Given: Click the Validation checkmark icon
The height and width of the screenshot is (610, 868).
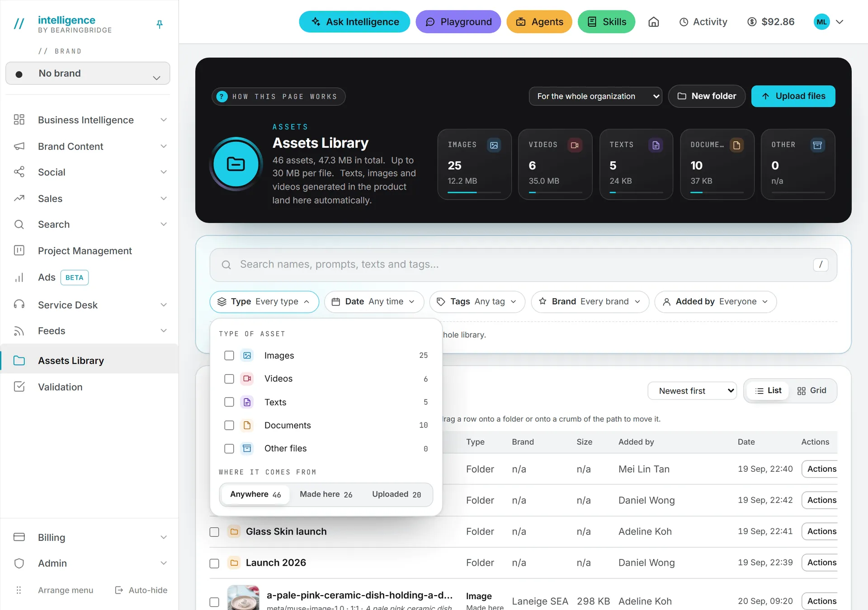Looking at the screenshot, I should pos(19,387).
